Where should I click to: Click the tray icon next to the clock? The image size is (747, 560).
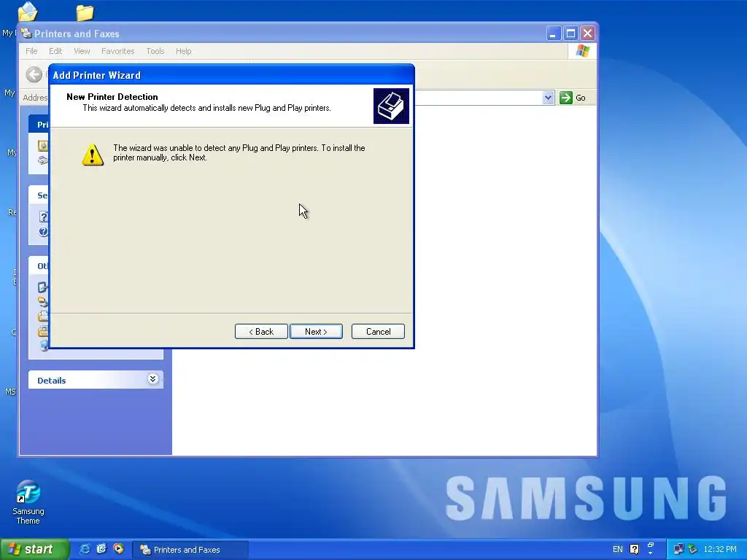692,550
